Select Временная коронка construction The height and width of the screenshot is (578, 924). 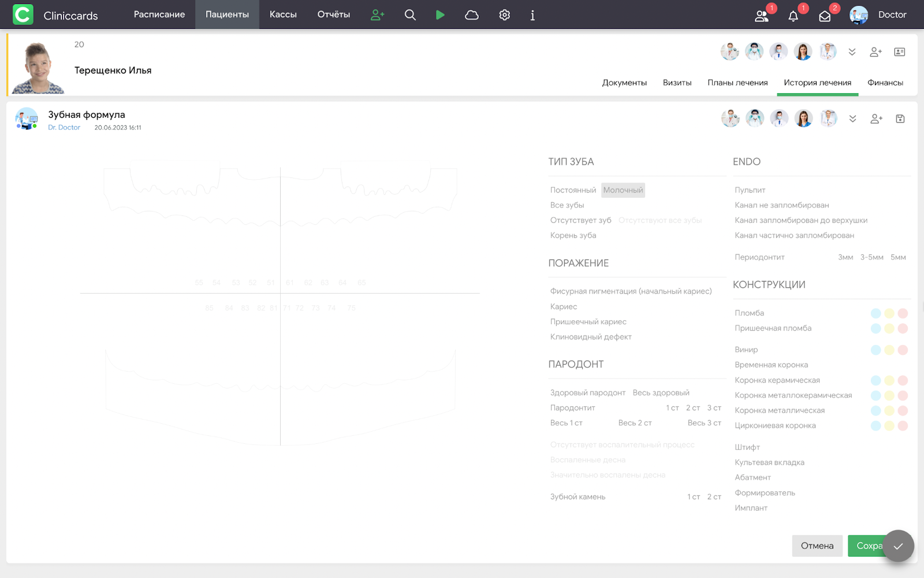coord(771,365)
